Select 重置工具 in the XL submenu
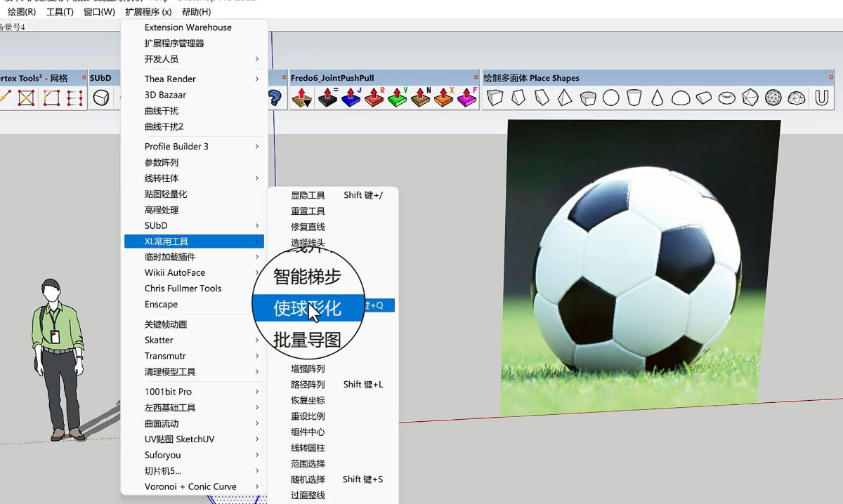This screenshot has height=504, width=843. [x=333, y=211]
